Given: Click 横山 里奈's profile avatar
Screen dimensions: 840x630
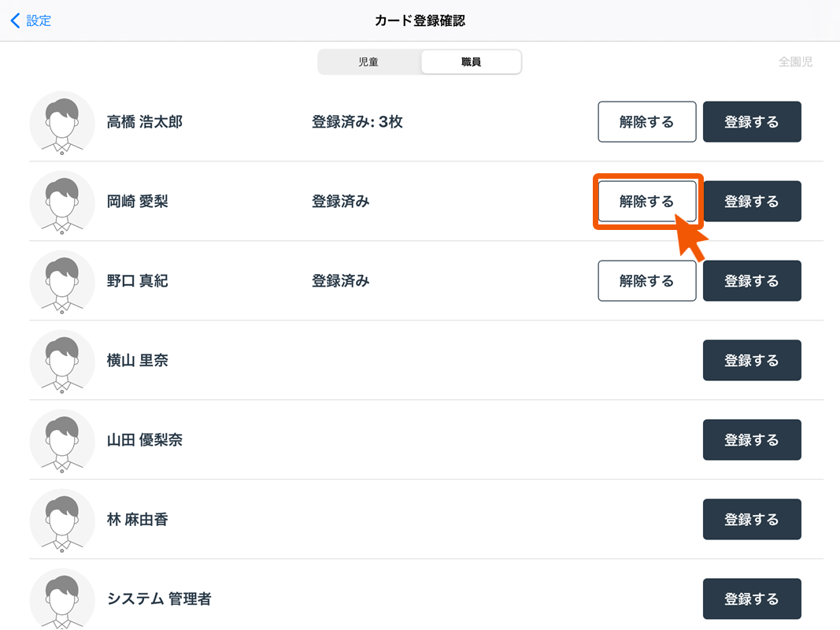Looking at the screenshot, I should point(62,361).
